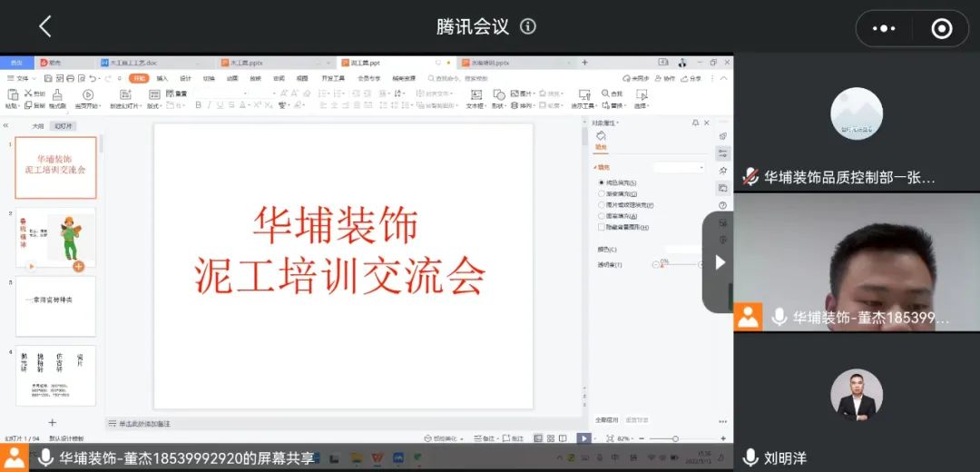Click the 查找 search icon in ribbon

click(612, 93)
